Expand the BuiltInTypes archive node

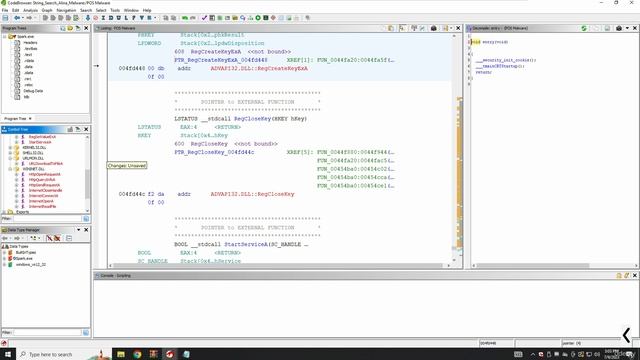[4, 253]
